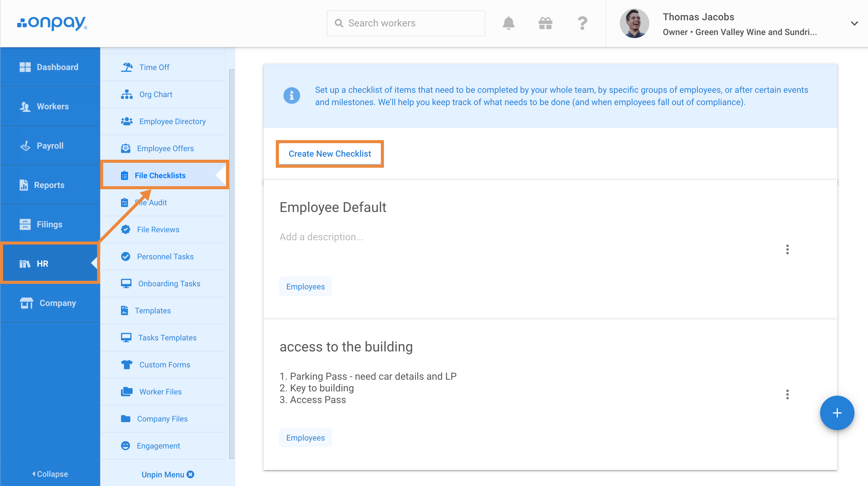Click the File Audit clipboard icon
The width and height of the screenshot is (868, 486).
pos(124,202)
